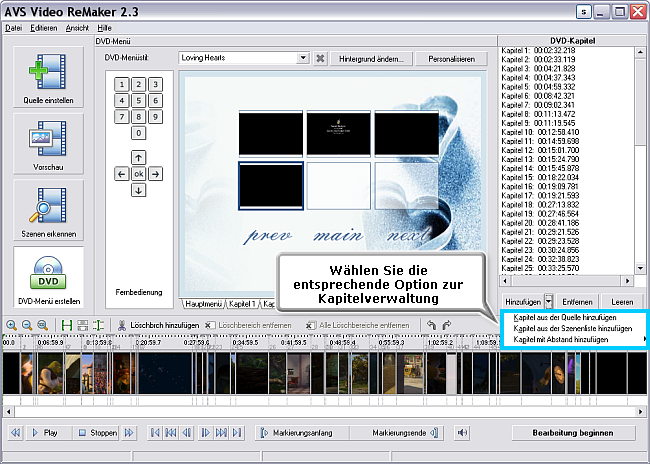The image size is (650, 464).
Task: Click remote control number 0 key
Action: point(138,133)
